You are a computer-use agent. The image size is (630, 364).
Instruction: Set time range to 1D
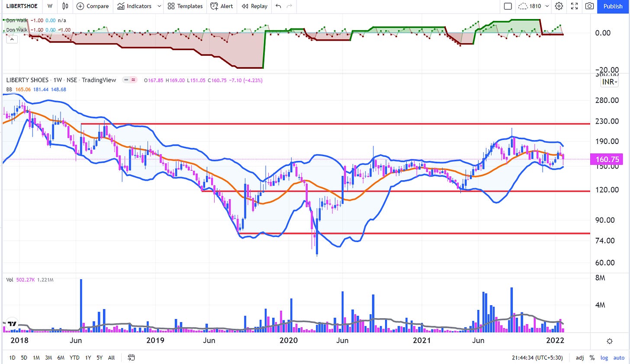tap(12, 358)
